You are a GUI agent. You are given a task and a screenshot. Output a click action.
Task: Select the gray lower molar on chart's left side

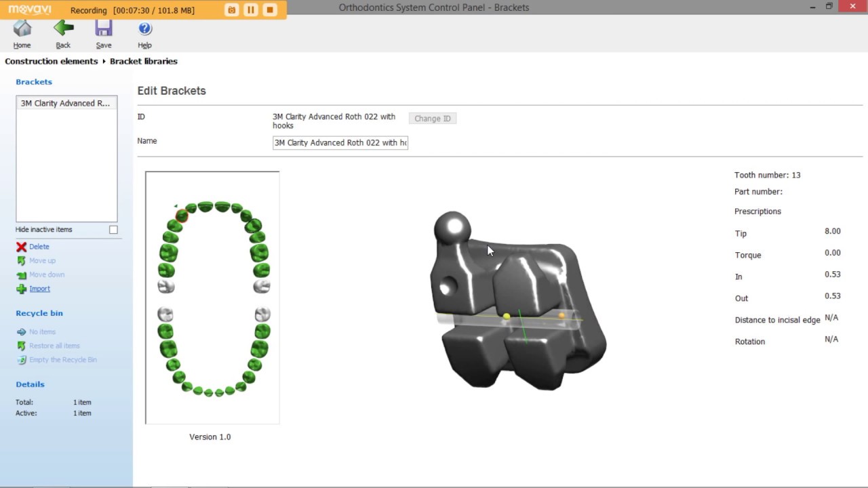pos(165,314)
